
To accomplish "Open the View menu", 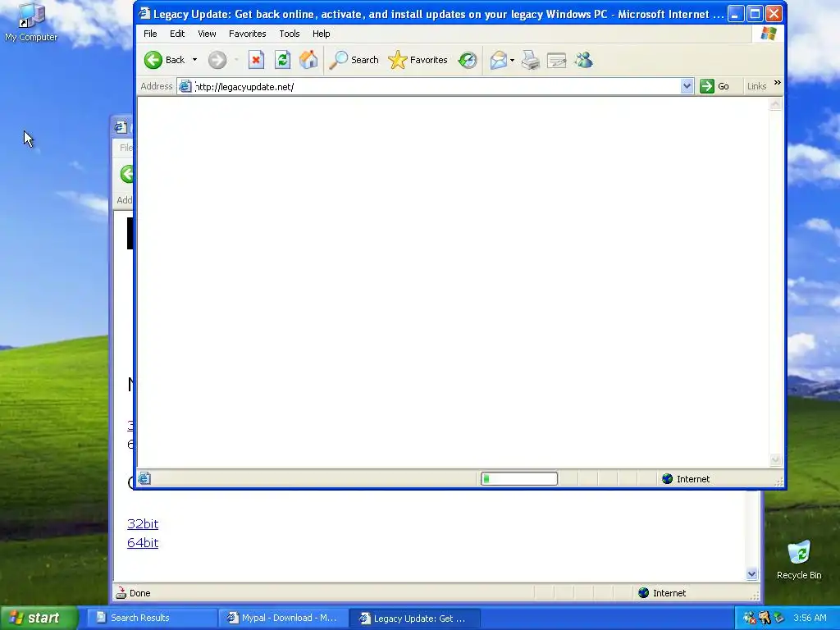I will coord(207,34).
